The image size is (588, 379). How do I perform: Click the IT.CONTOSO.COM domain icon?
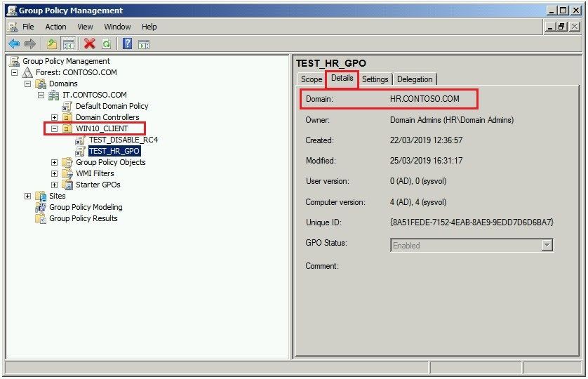point(53,95)
